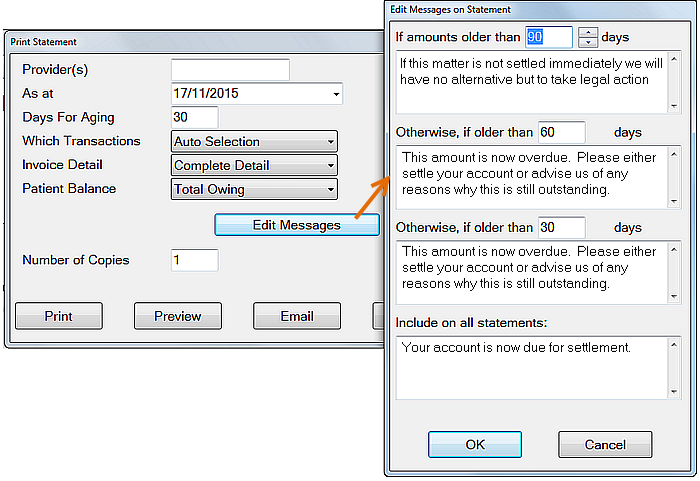Expand the Which Transactions dropdown
The width and height of the screenshot is (700, 481).
[330, 142]
